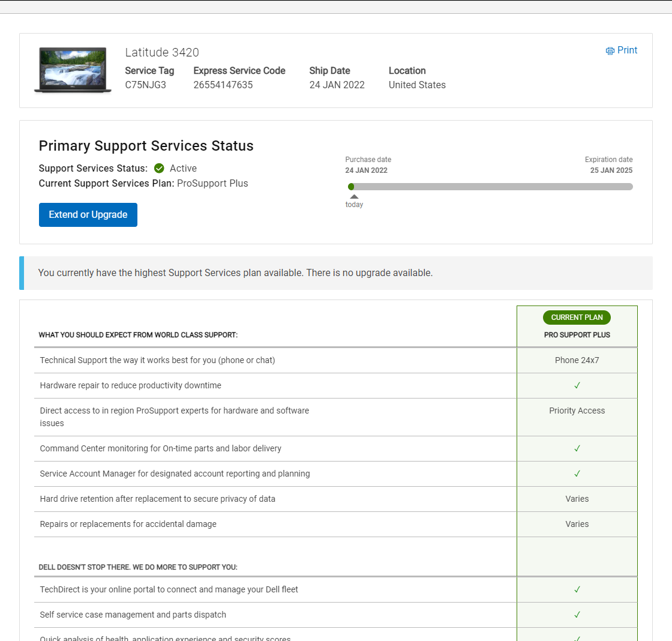Click the checkmark for Self service case management
Screen dimensions: 672x641
(x=577, y=615)
